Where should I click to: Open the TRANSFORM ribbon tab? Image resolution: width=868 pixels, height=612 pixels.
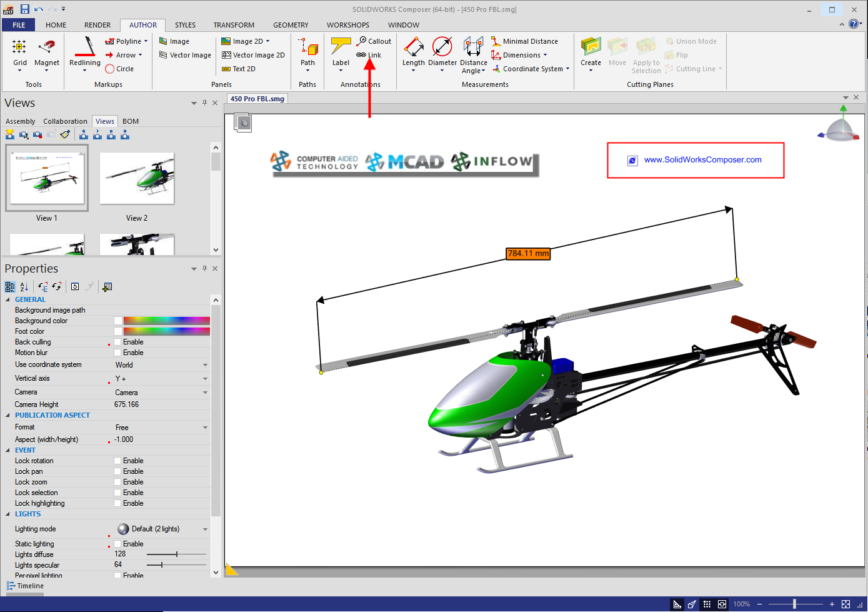(x=234, y=25)
